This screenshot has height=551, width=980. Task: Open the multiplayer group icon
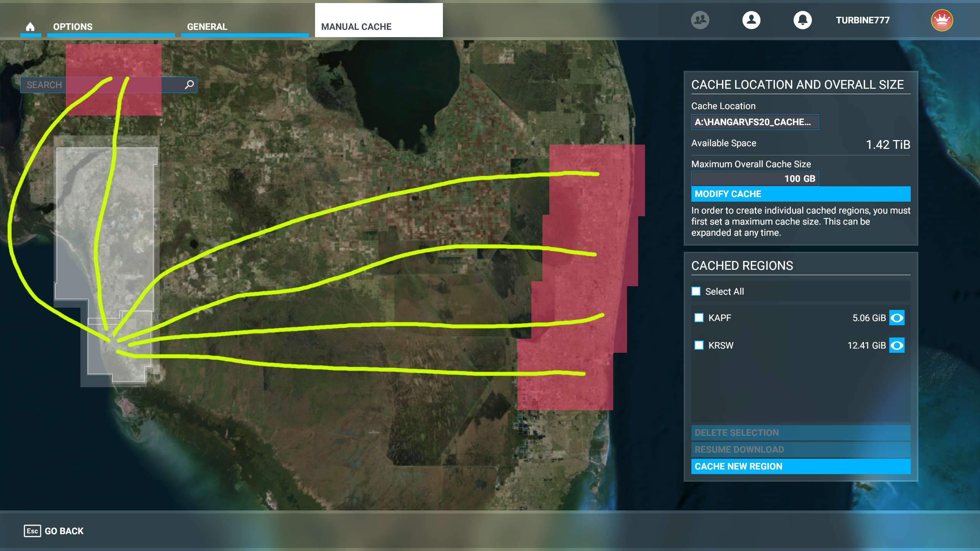pyautogui.click(x=700, y=20)
